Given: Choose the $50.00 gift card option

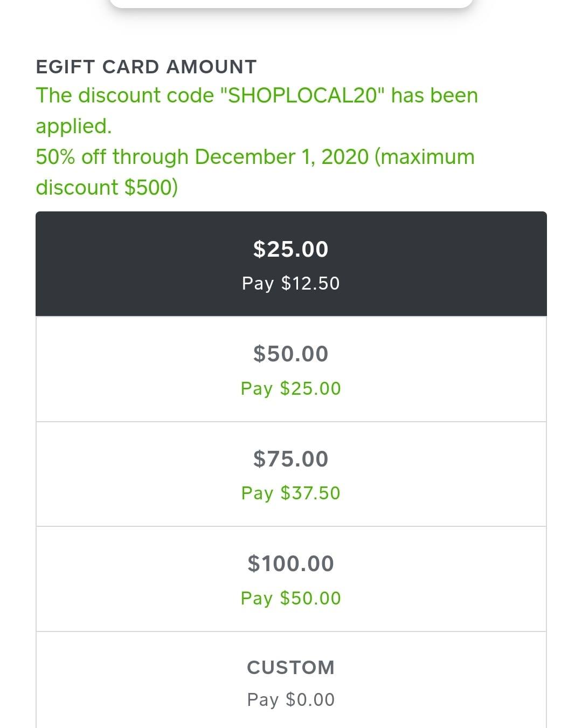Looking at the screenshot, I should pyautogui.click(x=291, y=369).
